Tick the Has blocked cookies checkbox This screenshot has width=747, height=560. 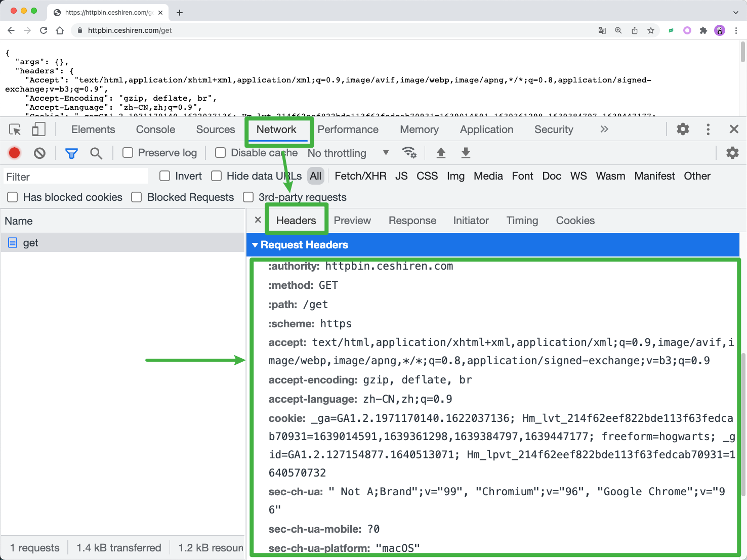13,197
